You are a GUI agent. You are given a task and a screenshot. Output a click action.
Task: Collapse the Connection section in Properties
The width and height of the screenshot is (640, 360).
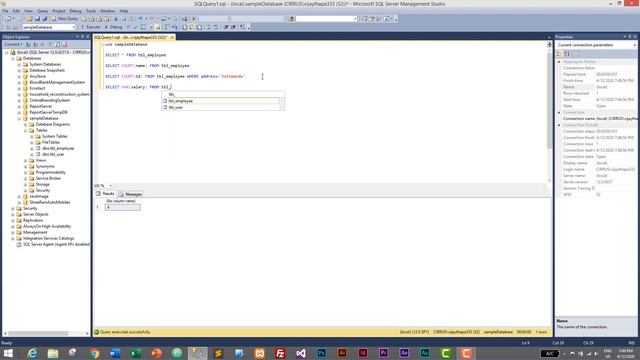[x=559, y=112]
